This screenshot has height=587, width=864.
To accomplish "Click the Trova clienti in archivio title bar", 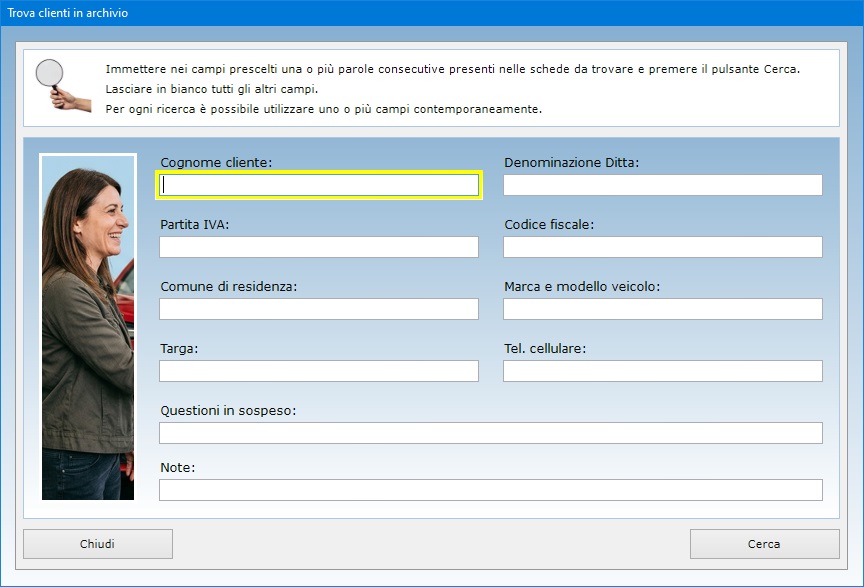I will click(x=432, y=13).
